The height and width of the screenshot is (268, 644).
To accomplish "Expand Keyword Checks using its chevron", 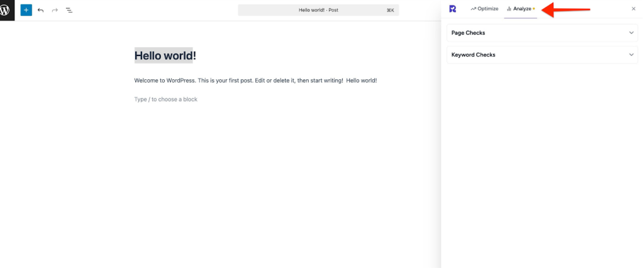I will [631, 55].
